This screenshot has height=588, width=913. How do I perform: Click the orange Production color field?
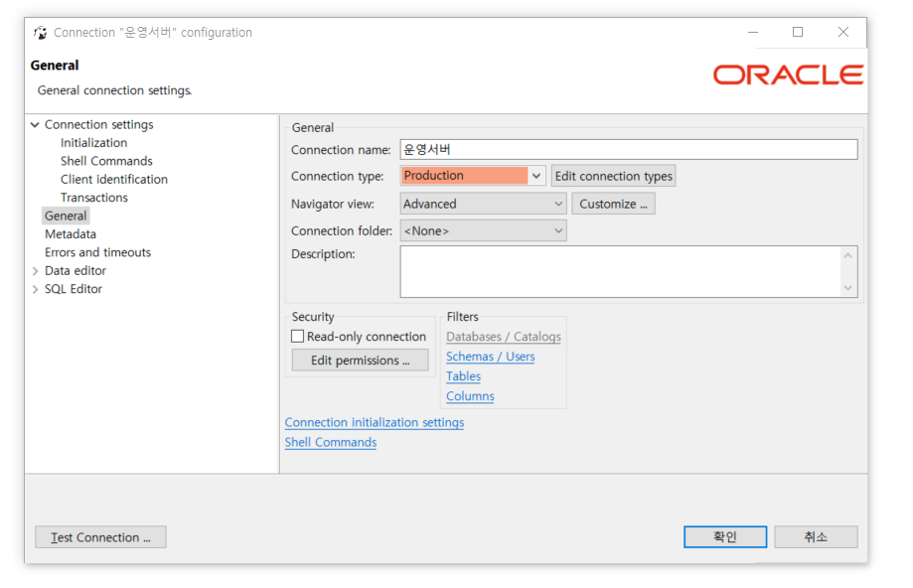coord(465,175)
